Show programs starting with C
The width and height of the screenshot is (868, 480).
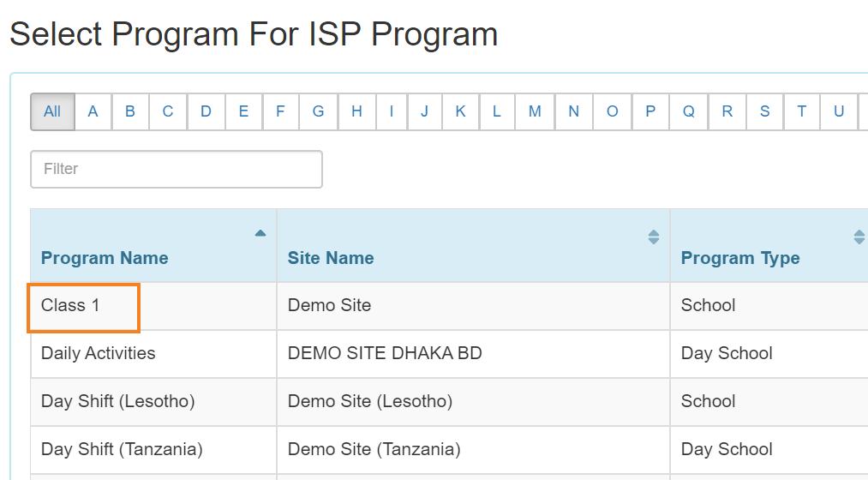tap(168, 111)
